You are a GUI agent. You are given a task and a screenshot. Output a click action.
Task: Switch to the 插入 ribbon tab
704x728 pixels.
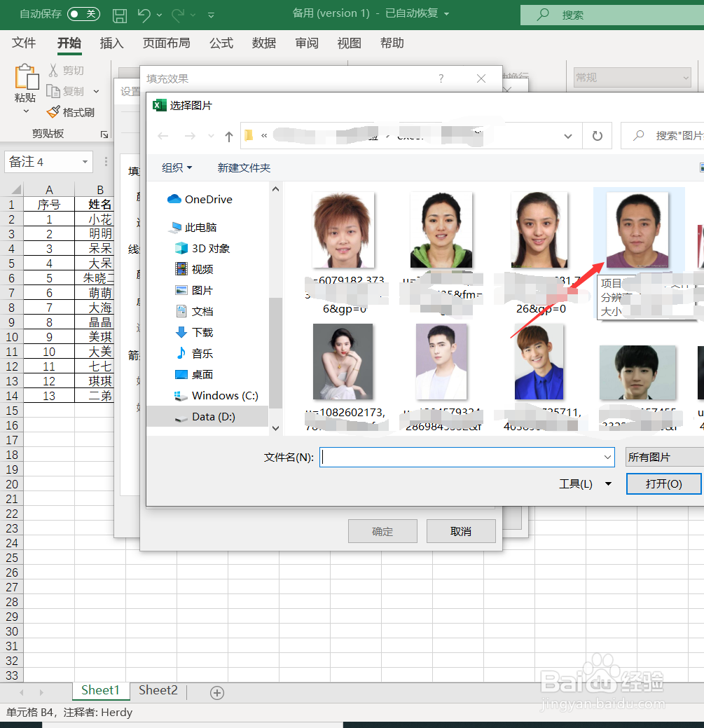tap(112, 43)
